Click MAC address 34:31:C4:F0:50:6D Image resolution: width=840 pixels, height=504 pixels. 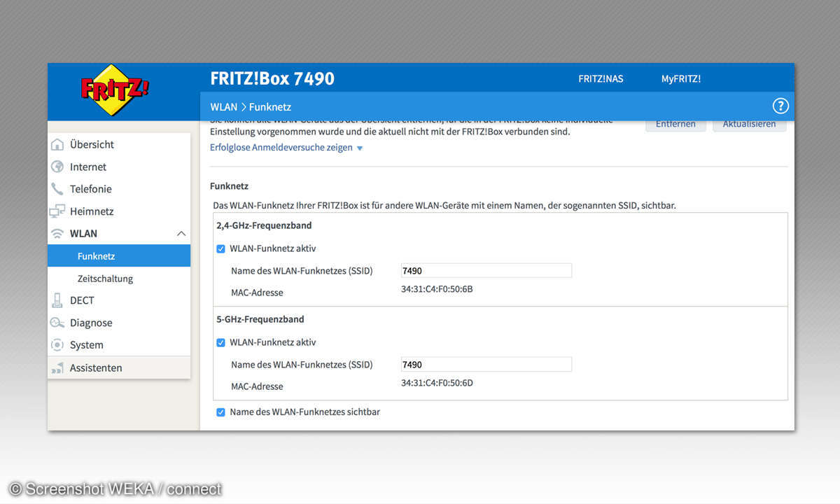click(437, 383)
